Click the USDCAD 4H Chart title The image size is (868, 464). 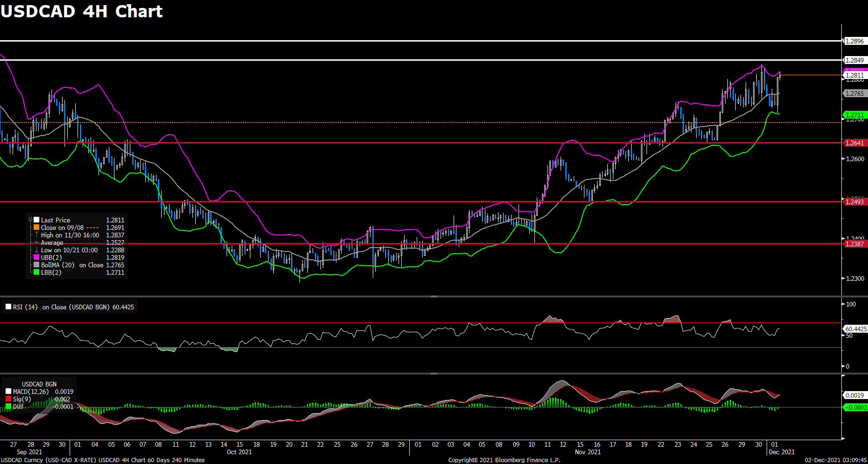[82, 11]
